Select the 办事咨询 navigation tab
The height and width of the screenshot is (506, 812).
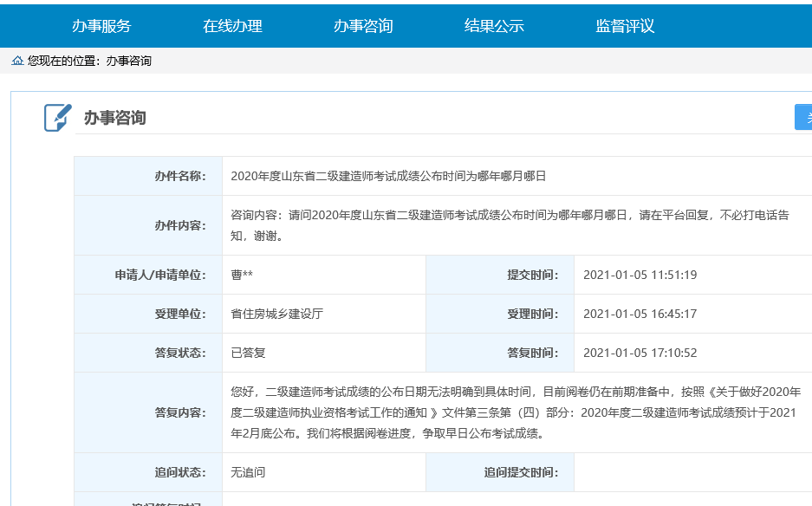pos(362,26)
